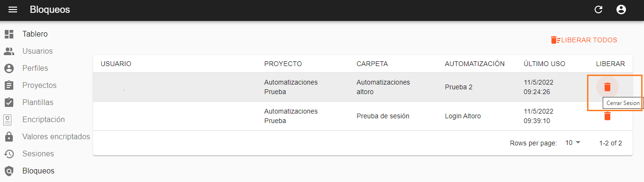
Task: Click the refresh icon in top bar
Action: [x=598, y=10]
